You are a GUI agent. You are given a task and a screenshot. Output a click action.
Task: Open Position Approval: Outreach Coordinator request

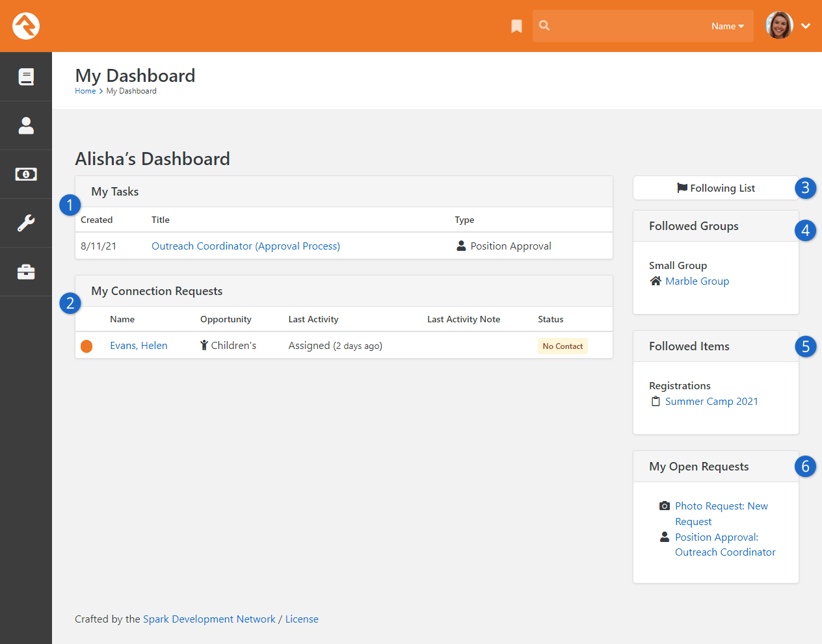(x=725, y=545)
